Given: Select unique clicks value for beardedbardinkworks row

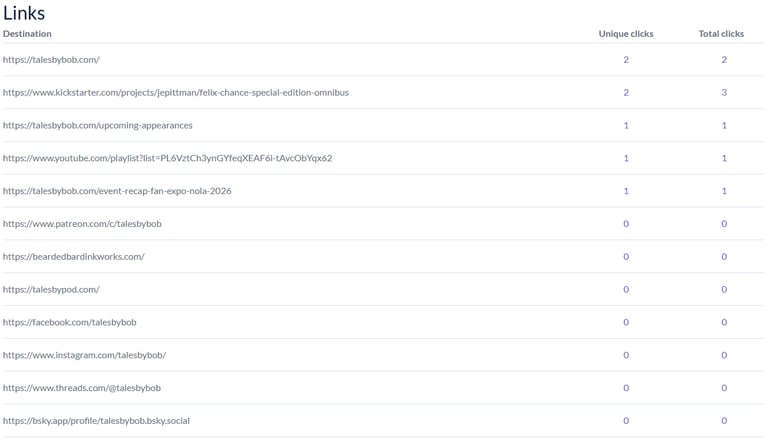Looking at the screenshot, I should [x=626, y=257].
